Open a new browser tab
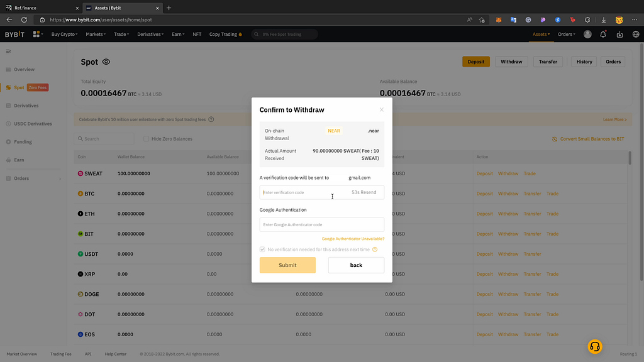This screenshot has height=362, width=644. tap(169, 8)
